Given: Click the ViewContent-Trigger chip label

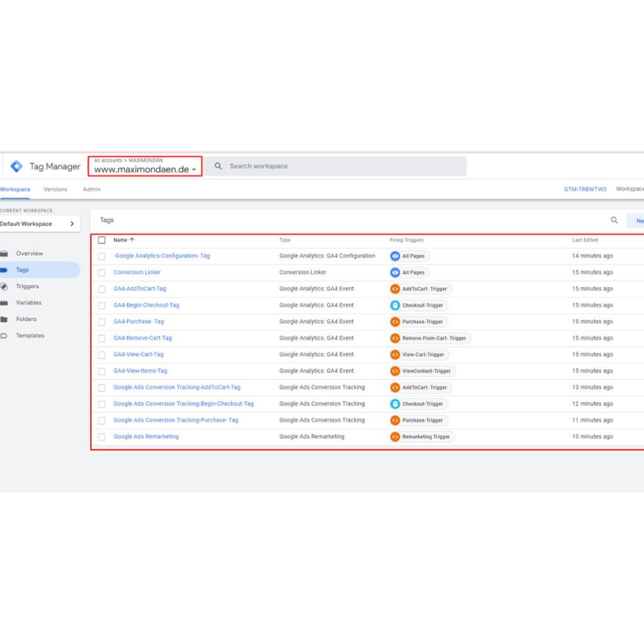Looking at the screenshot, I should 426,371.
